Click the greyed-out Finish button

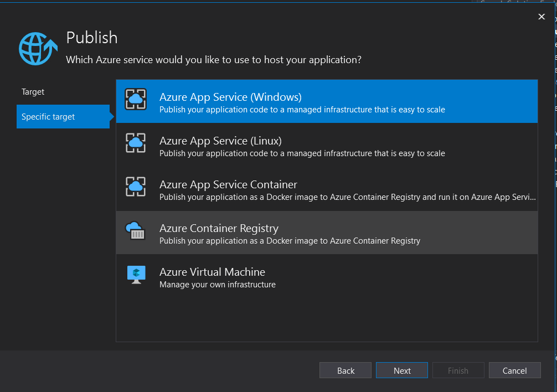(458, 370)
